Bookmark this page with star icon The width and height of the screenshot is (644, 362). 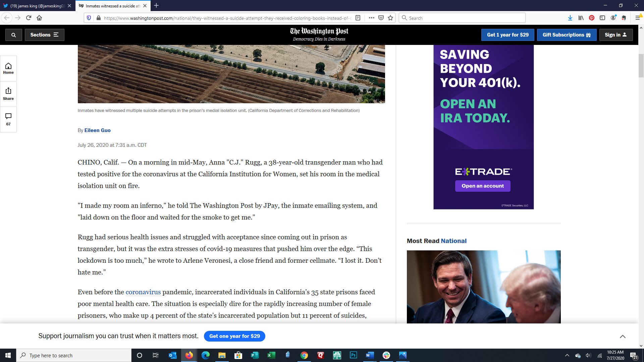[390, 18]
